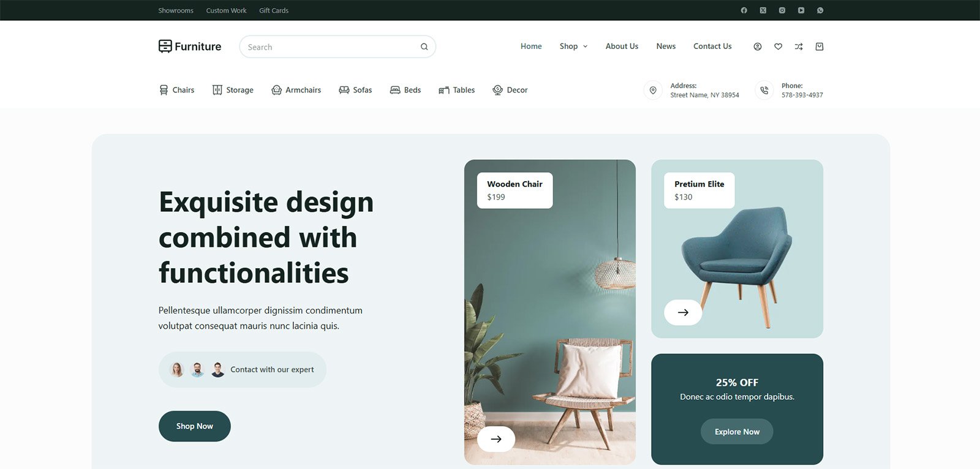The width and height of the screenshot is (980, 469).
Task: Click the Instagram social icon
Action: [782, 10]
